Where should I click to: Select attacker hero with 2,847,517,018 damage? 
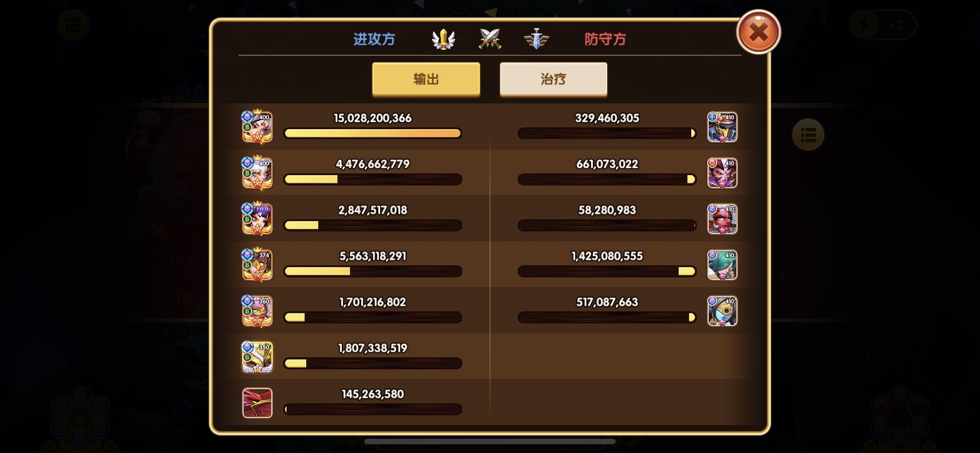point(257,219)
